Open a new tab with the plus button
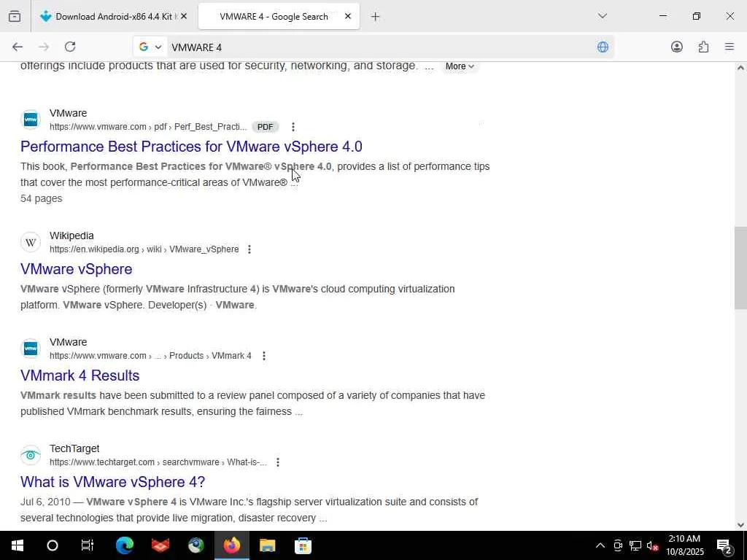This screenshot has width=747, height=560. pos(376,17)
